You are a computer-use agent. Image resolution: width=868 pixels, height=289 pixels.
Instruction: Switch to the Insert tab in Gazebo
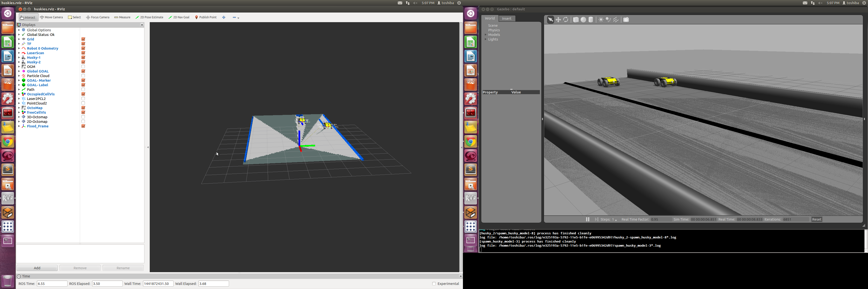[507, 19]
